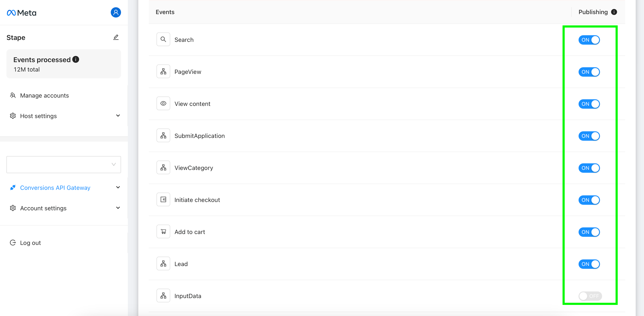This screenshot has width=644, height=316.
Task: Open the empty sidebar dropdown selector
Action: click(64, 164)
